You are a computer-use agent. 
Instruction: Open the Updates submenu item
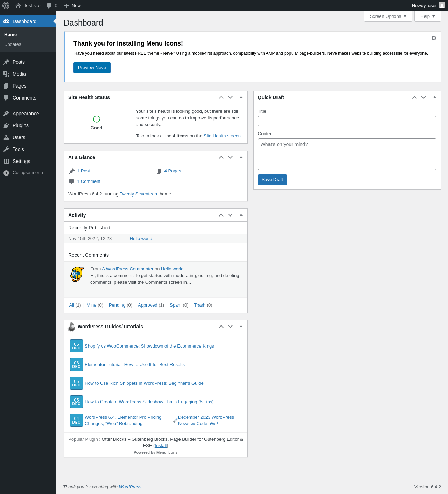click(13, 44)
